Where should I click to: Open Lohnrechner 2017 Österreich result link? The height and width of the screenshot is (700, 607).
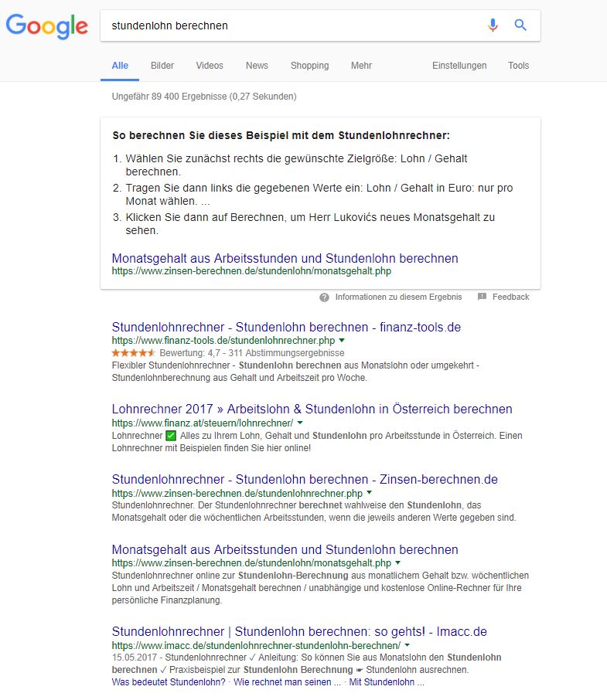click(x=312, y=409)
